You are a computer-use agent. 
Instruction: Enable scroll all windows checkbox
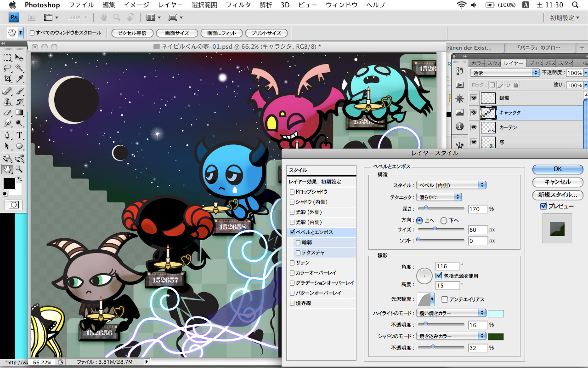(x=32, y=33)
